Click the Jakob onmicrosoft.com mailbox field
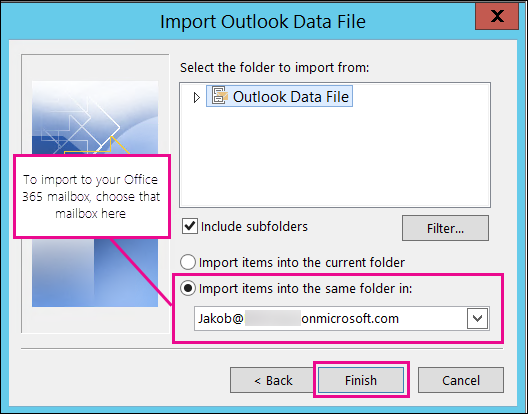528x414 pixels. 330,318
